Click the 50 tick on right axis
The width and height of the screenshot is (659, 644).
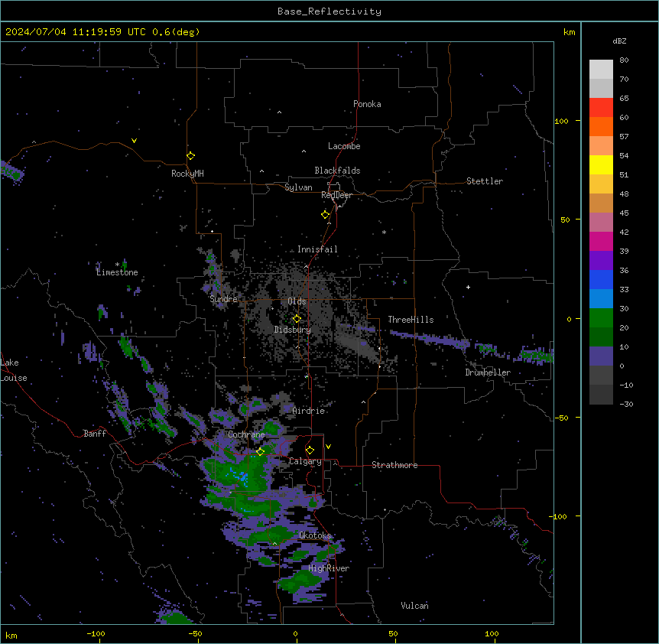pos(565,220)
